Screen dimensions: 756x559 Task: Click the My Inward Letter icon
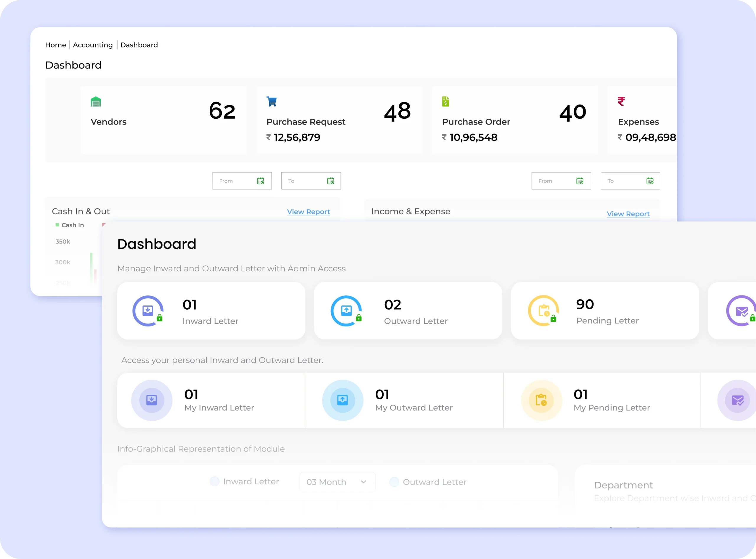pos(152,400)
